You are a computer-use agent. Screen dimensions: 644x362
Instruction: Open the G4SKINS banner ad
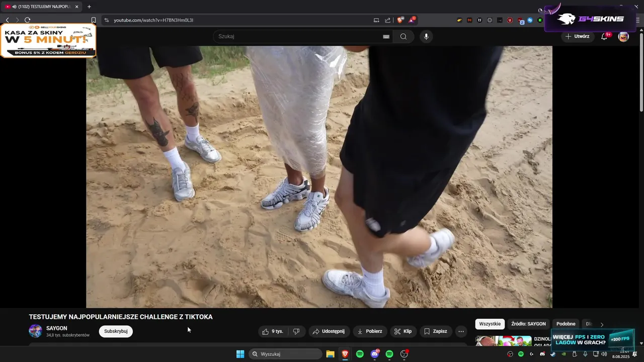[590, 19]
